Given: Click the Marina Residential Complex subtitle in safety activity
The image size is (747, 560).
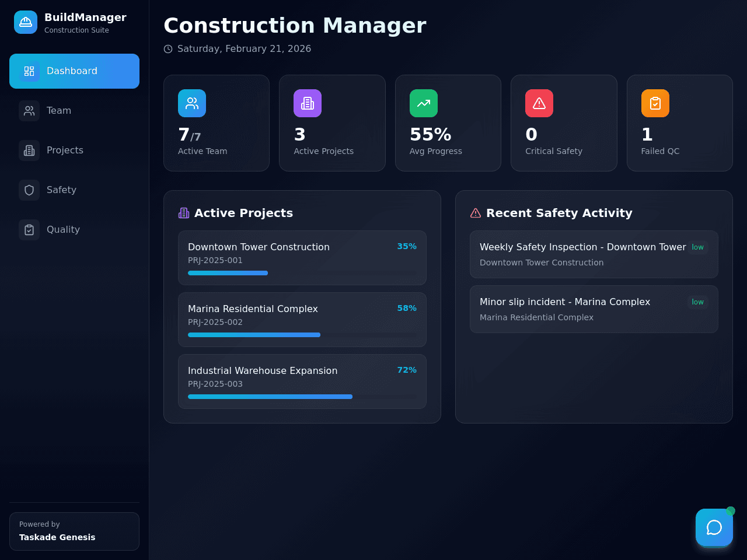Looking at the screenshot, I should tap(536, 318).
